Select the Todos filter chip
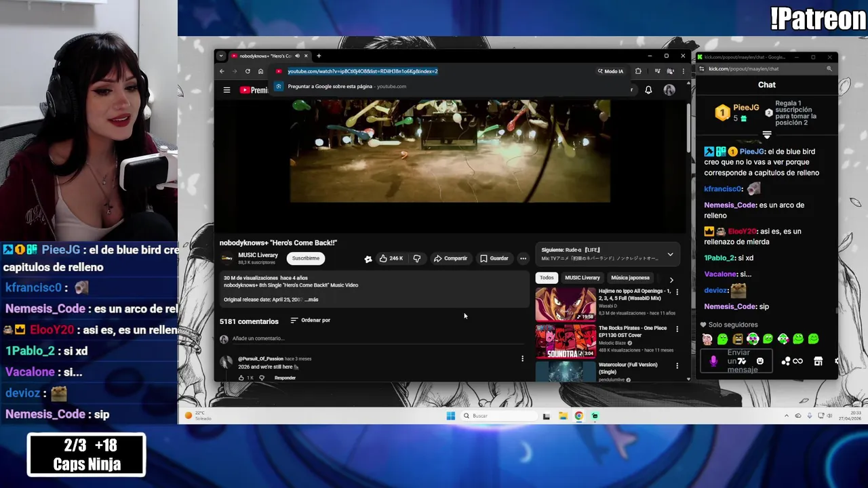 547,278
